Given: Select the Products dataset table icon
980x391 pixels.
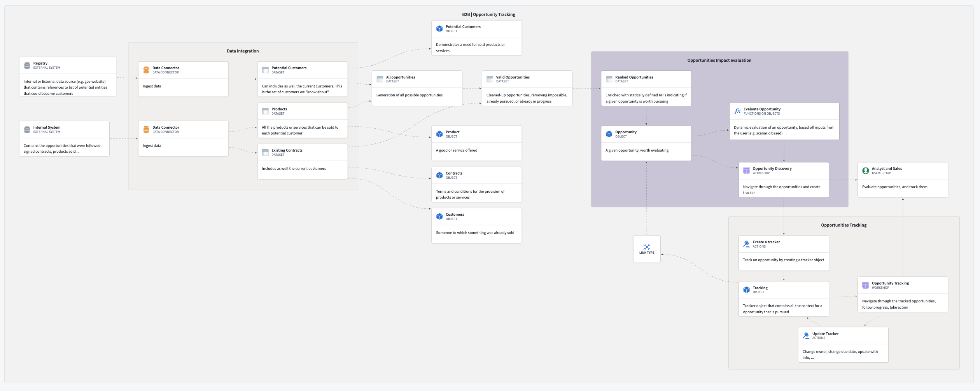Looking at the screenshot, I should [x=265, y=111].
